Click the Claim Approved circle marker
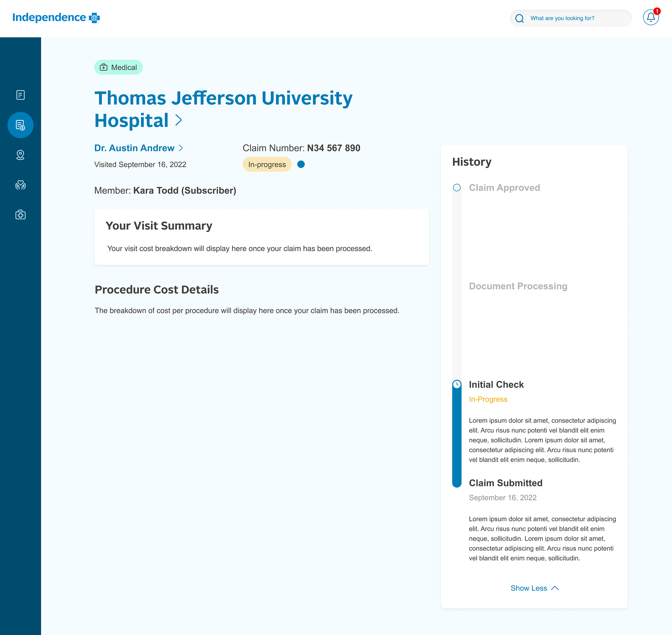The width and height of the screenshot is (672, 635). [x=457, y=188]
